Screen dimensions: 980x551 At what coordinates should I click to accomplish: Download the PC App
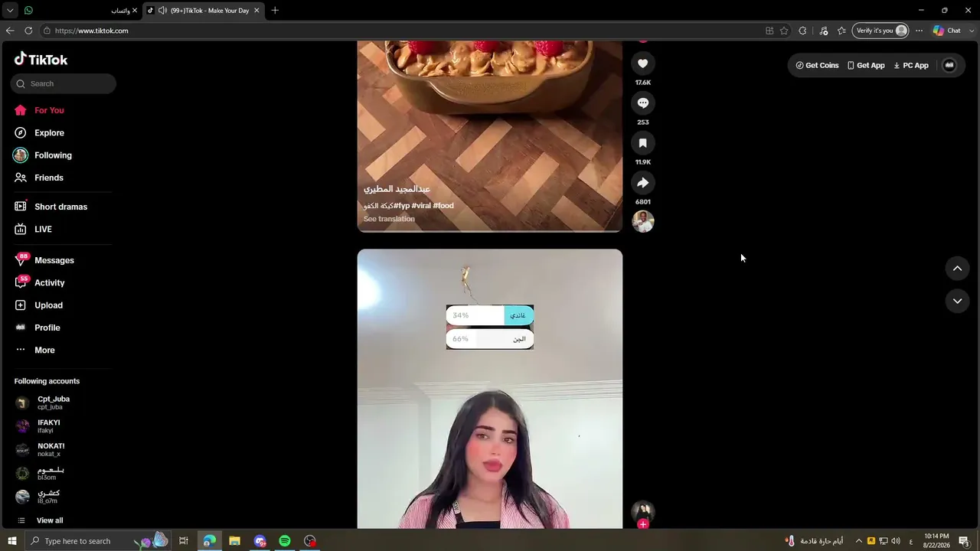(x=911, y=66)
